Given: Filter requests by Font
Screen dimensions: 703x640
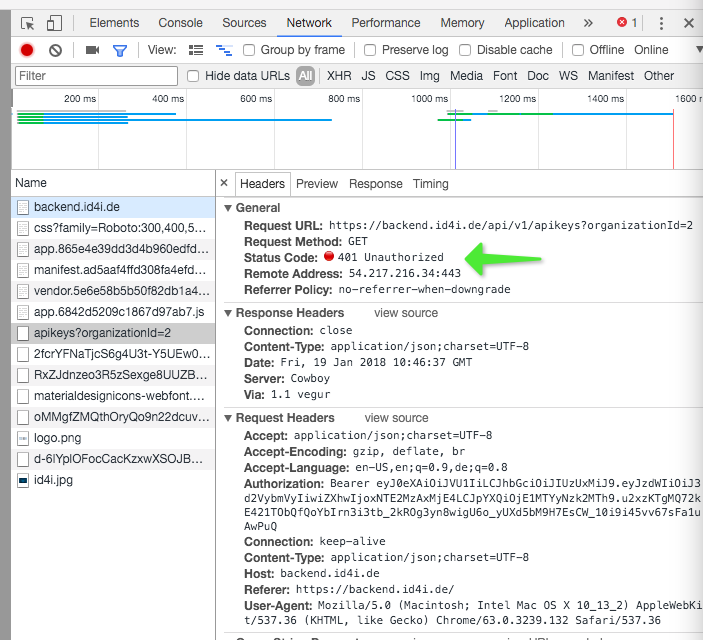Looking at the screenshot, I should tap(505, 76).
